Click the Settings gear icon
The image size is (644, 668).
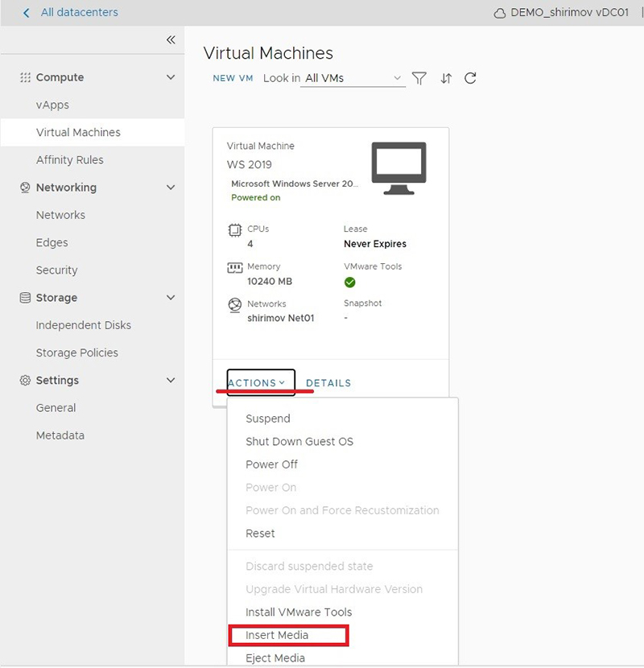pyautogui.click(x=25, y=381)
